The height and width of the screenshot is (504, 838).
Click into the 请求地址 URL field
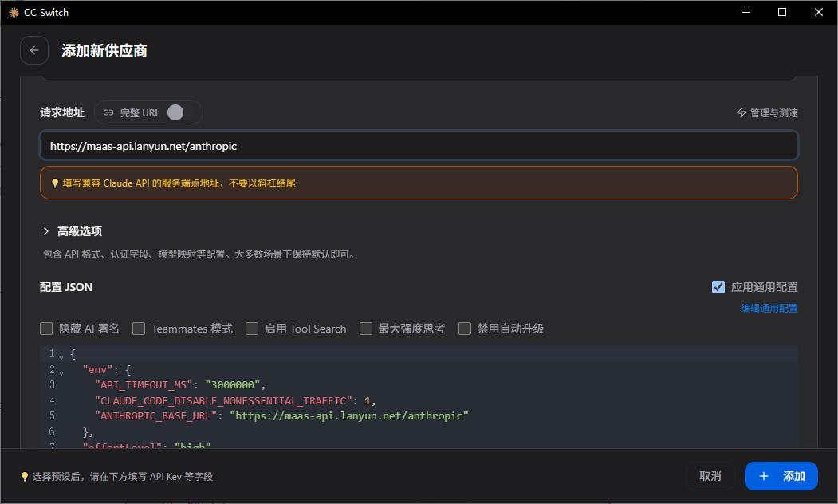pyautogui.click(x=419, y=146)
